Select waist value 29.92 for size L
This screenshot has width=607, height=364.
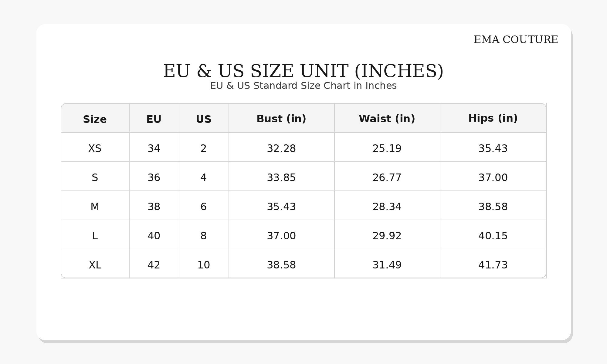387,236
